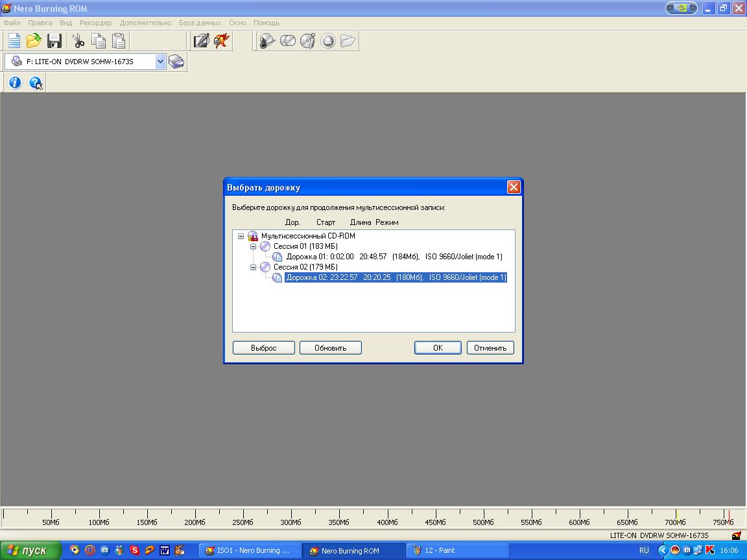Click the red capacity limit marker
Viewport: 747px width, 560px height.
point(728,516)
